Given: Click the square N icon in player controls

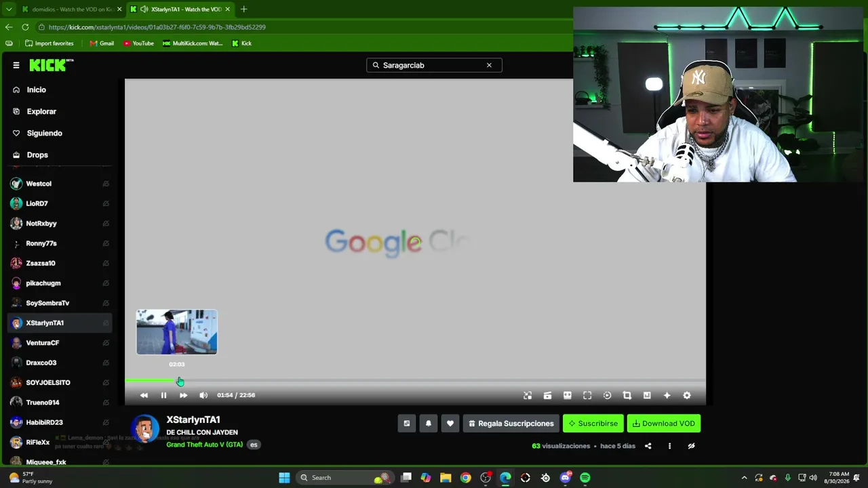Looking at the screenshot, I should click(647, 395).
